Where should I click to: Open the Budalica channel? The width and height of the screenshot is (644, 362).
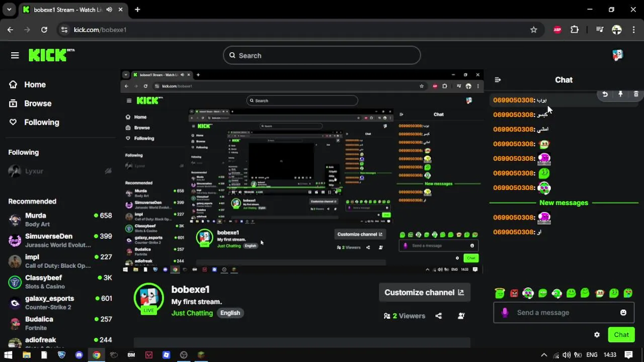pyautogui.click(x=60, y=323)
